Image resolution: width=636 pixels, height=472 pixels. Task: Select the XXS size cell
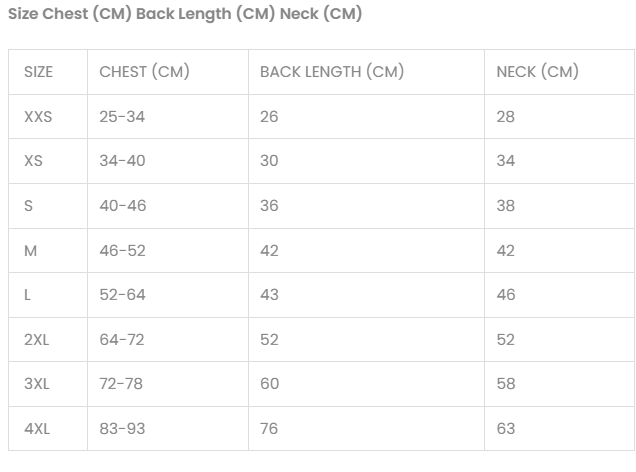point(38,117)
